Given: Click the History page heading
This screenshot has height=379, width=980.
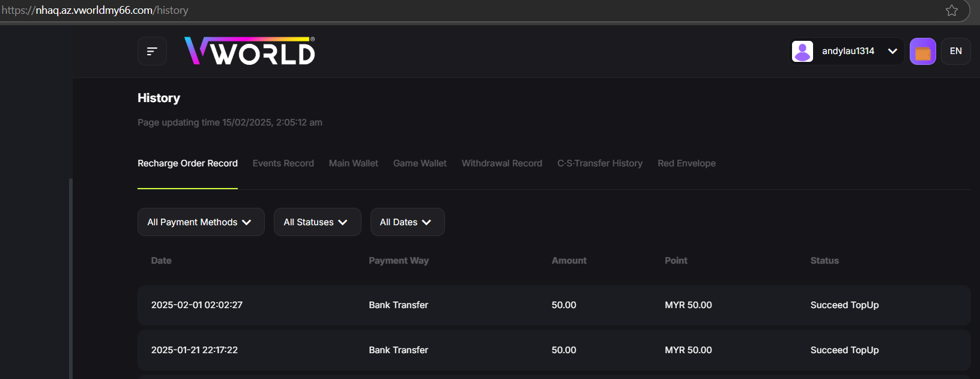Looking at the screenshot, I should (x=159, y=98).
